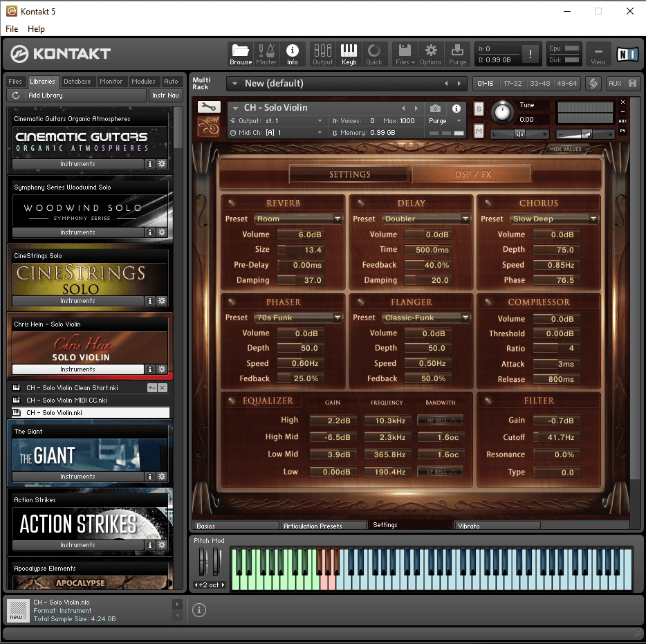Toggle the Chorus effect power button
The width and height of the screenshot is (646, 644).
pyautogui.click(x=488, y=203)
